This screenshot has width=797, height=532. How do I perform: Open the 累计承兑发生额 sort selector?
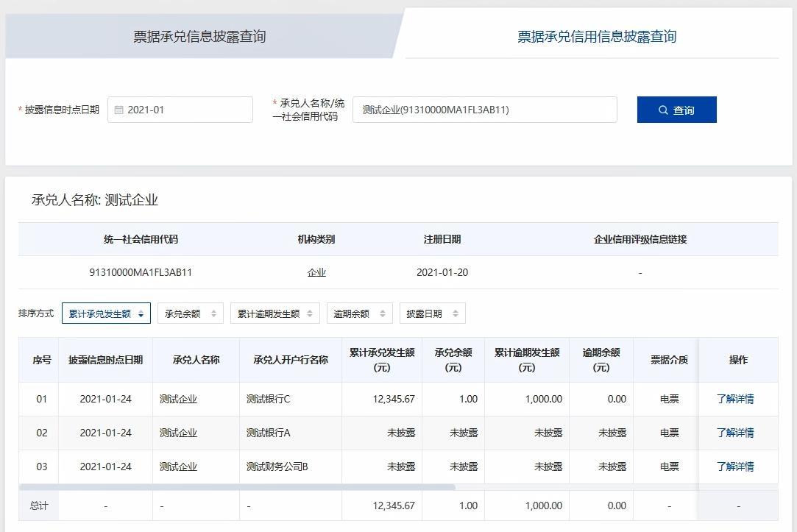(x=106, y=312)
